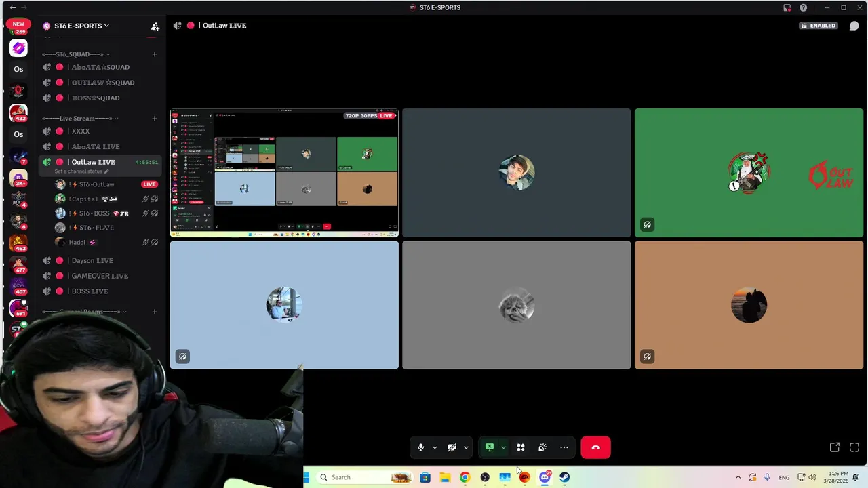Screen dimensions: 868x488
Task: Join BOSS☆SQUAD voice channel
Action: point(100,98)
